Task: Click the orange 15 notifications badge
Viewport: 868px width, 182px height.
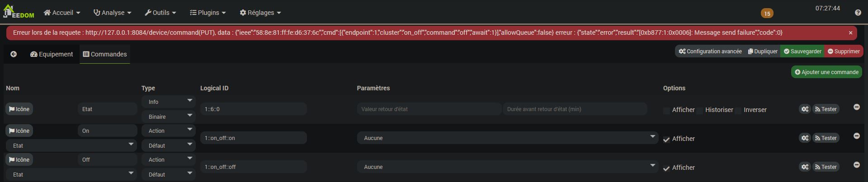Action: 767,14
